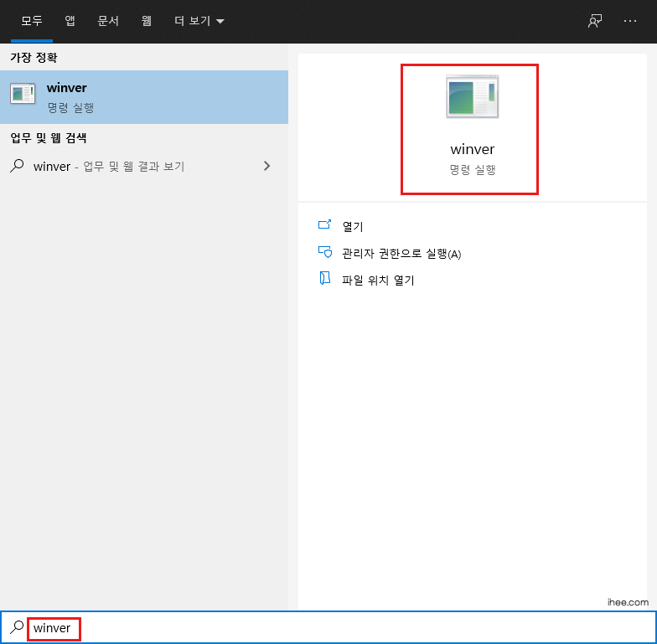The height and width of the screenshot is (644, 657).
Task: Choose 관리자 권한으로 실행(A)
Action: coord(401,254)
